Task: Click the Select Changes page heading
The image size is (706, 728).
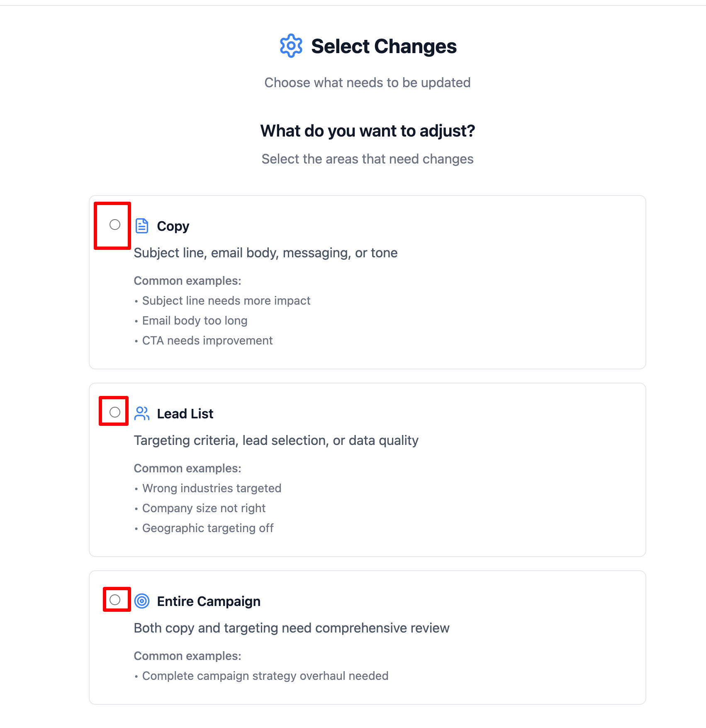Action: [x=383, y=46]
